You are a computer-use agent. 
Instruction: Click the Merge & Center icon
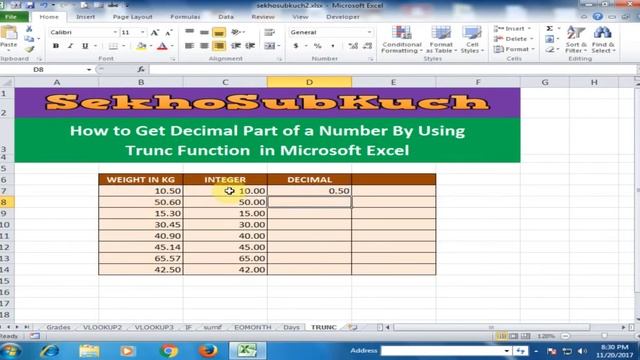click(x=269, y=46)
